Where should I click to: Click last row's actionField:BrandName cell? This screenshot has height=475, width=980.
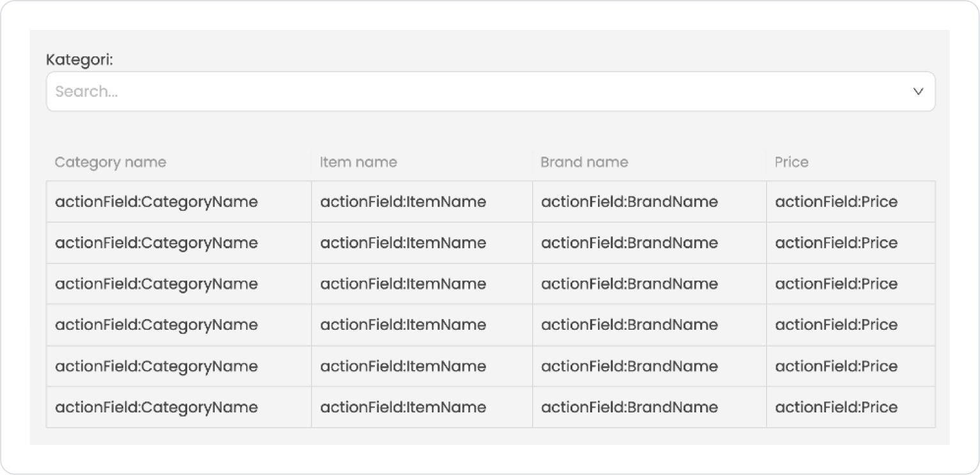coord(629,407)
